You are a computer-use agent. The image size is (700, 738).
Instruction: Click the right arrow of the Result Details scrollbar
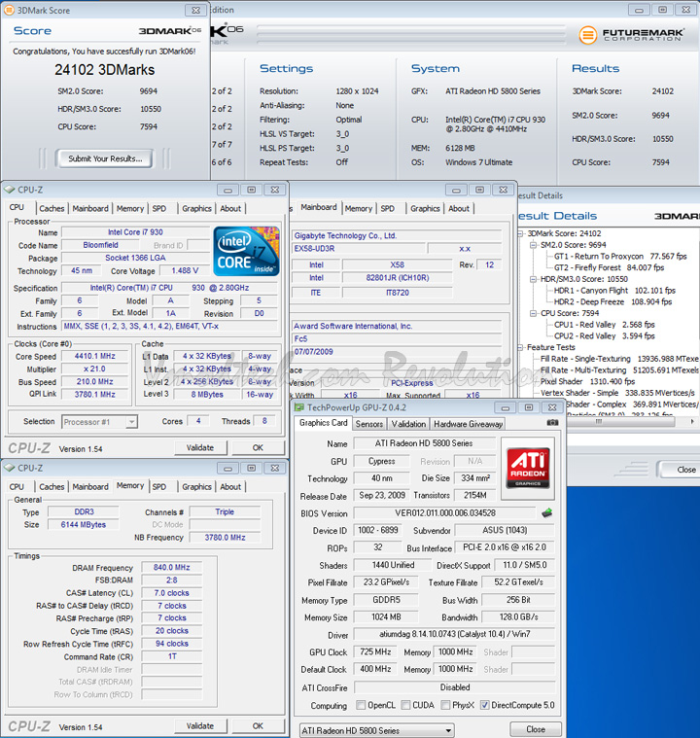[x=692, y=421]
